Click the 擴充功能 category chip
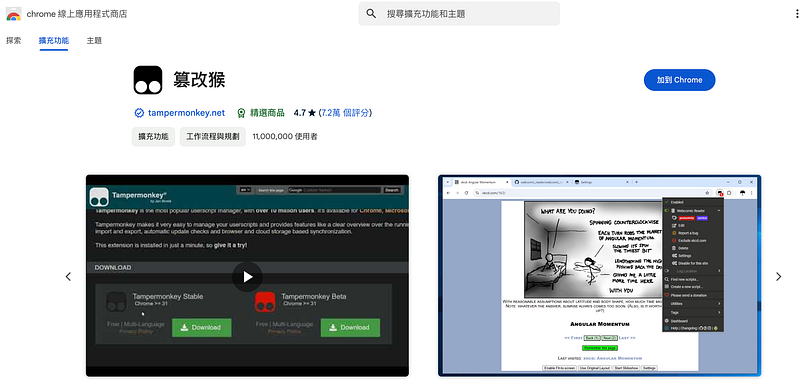The width and height of the screenshot is (800, 387). (x=153, y=137)
